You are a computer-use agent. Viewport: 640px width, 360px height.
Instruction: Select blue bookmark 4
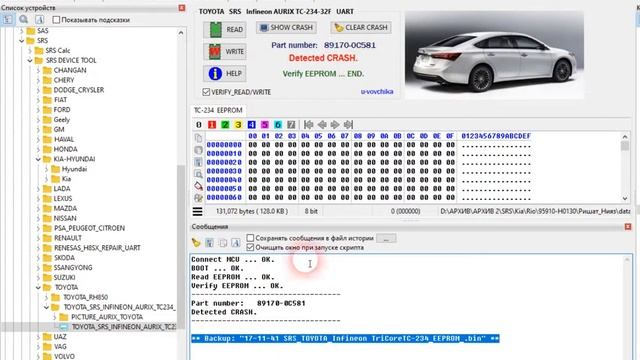click(x=251, y=124)
